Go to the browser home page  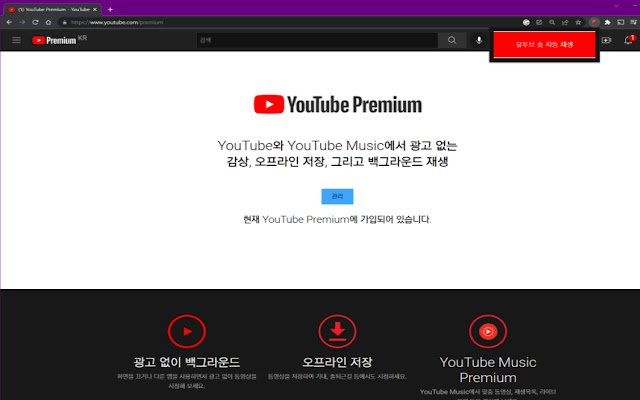point(48,22)
